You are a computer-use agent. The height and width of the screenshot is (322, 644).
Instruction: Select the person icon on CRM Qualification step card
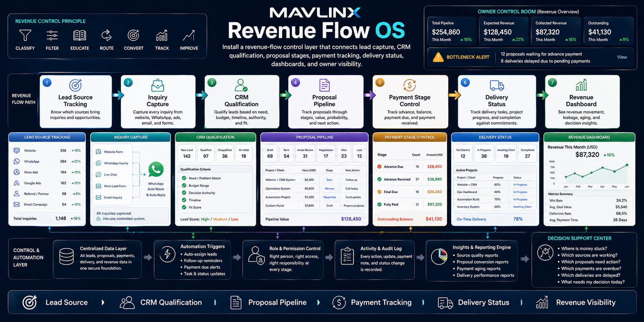coord(241,85)
